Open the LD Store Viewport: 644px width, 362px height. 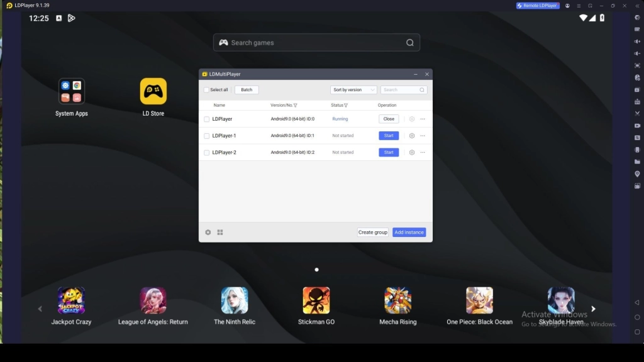point(153,91)
